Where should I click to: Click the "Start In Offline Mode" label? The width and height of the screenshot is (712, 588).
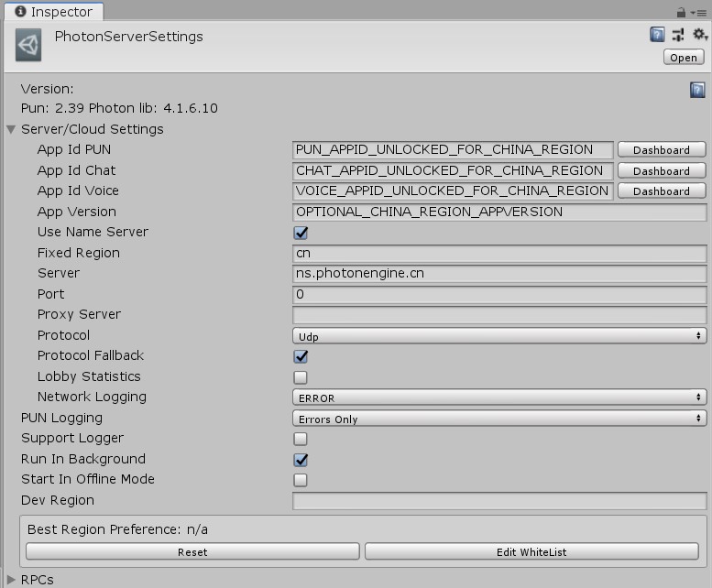pyautogui.click(x=88, y=479)
